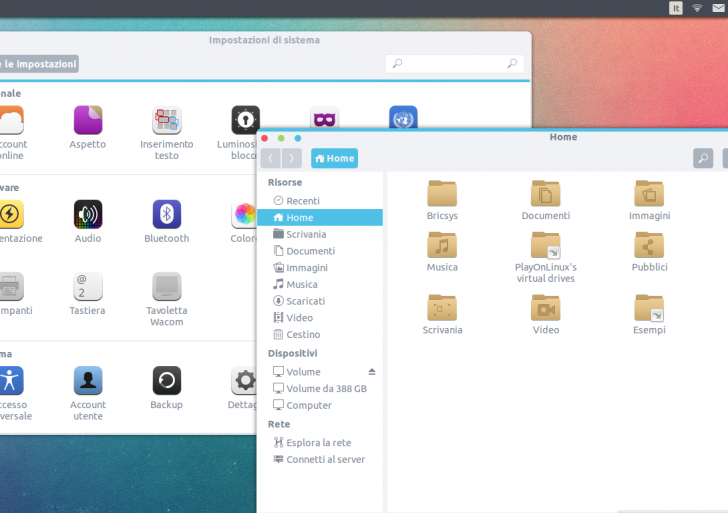The width and height of the screenshot is (728, 513).
Task: Open Volume da 388 GB
Action: coord(326,389)
